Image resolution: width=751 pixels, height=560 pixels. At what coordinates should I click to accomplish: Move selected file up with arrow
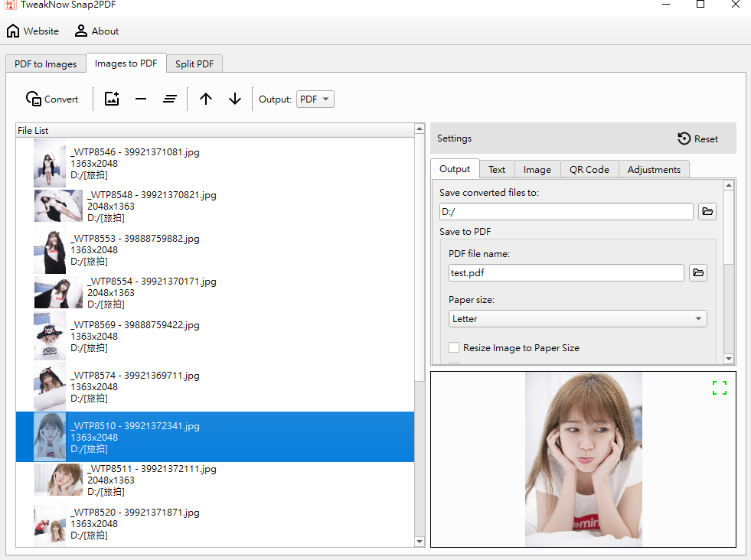coord(206,99)
